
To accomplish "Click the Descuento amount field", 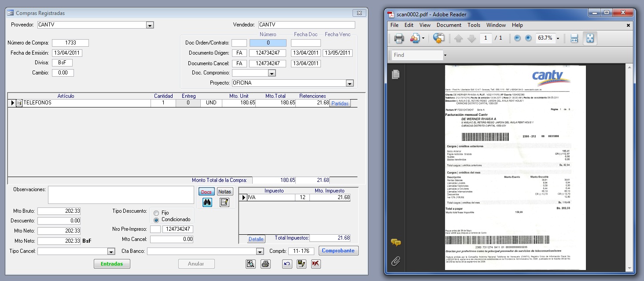I will [59, 221].
